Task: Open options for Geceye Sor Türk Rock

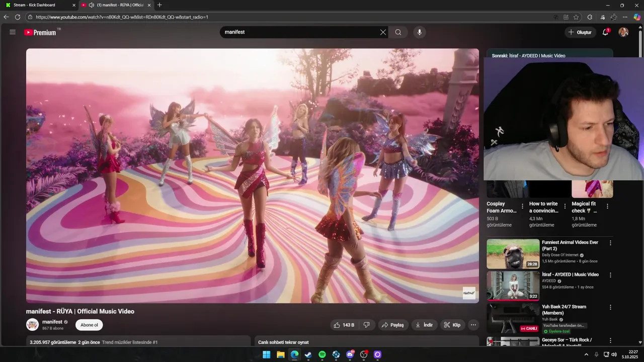Action: click(610, 340)
